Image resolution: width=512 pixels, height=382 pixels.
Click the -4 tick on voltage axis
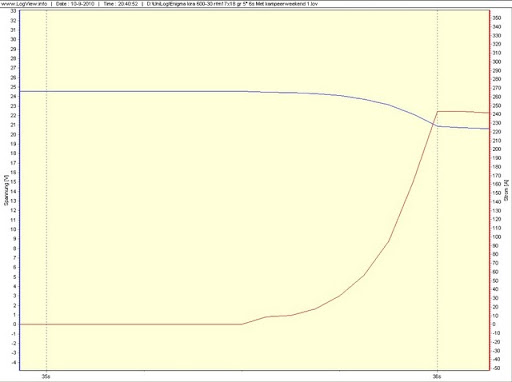(14, 362)
